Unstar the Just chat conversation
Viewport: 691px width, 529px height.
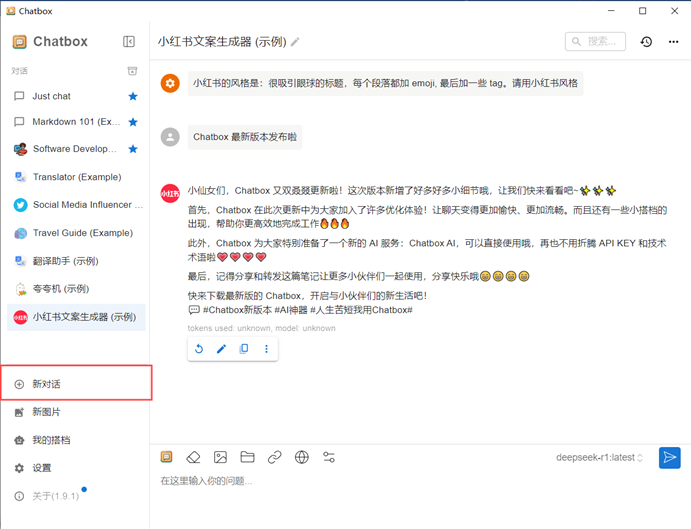tap(133, 96)
